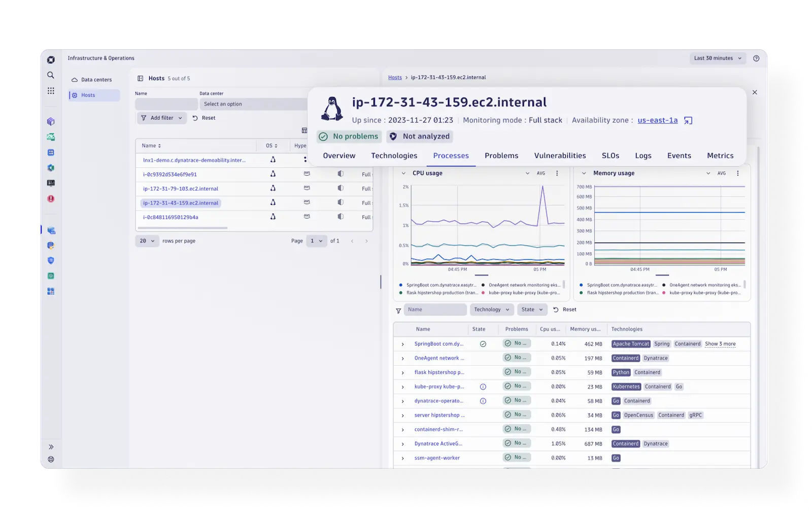Image resolution: width=812 pixels, height=518 pixels.
Task: Click the Linux penguin host icon
Action: [x=332, y=109]
